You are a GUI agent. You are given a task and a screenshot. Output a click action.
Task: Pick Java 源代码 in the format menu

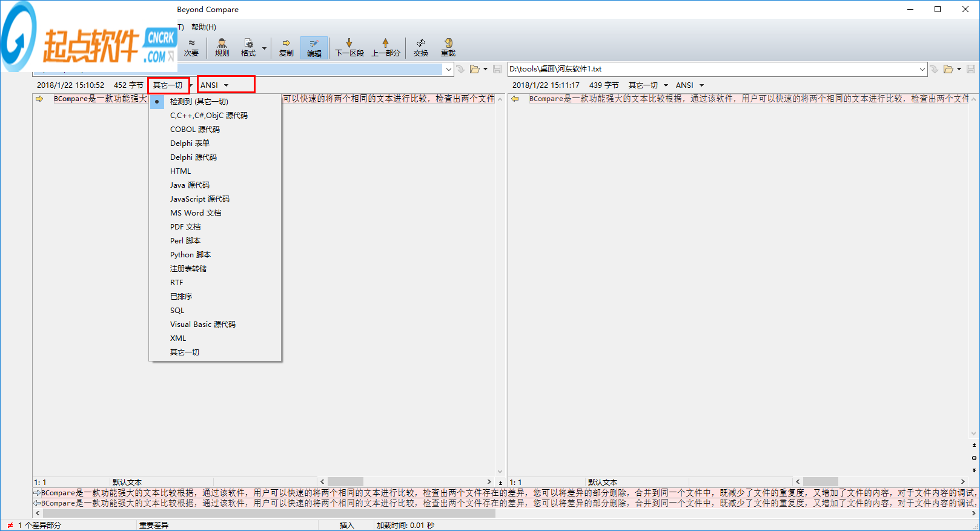[x=215, y=185]
